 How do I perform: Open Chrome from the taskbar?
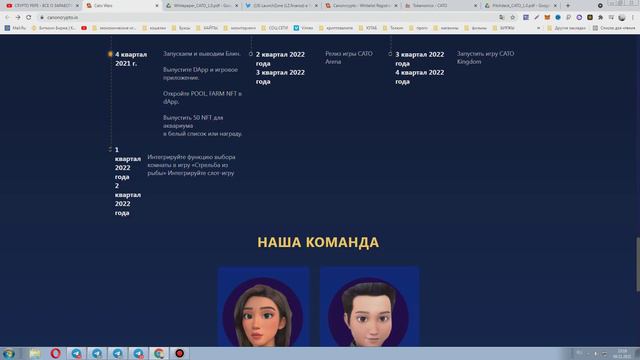(x=159, y=353)
